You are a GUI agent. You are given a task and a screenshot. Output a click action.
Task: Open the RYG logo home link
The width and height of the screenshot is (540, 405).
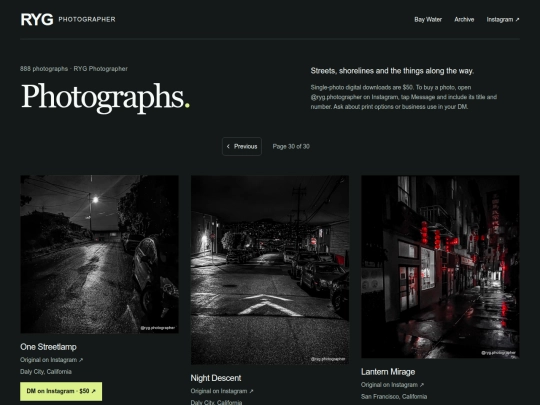(x=37, y=19)
